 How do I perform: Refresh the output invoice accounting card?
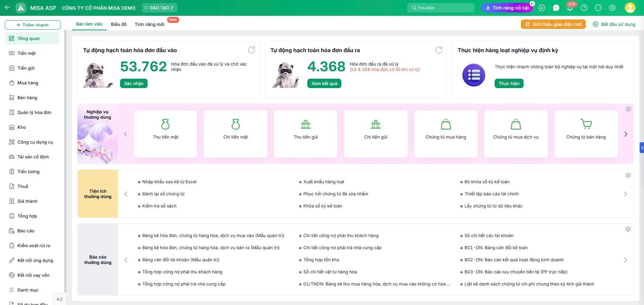439,50
